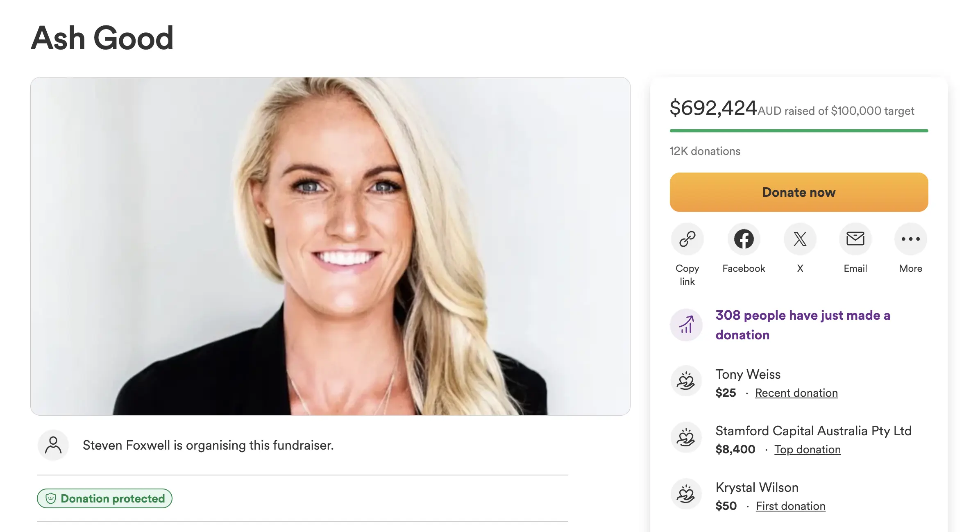Viewport: 980px width, 532px height.
Task: Click the heart icon beside Tony Weiss
Action: [686, 381]
